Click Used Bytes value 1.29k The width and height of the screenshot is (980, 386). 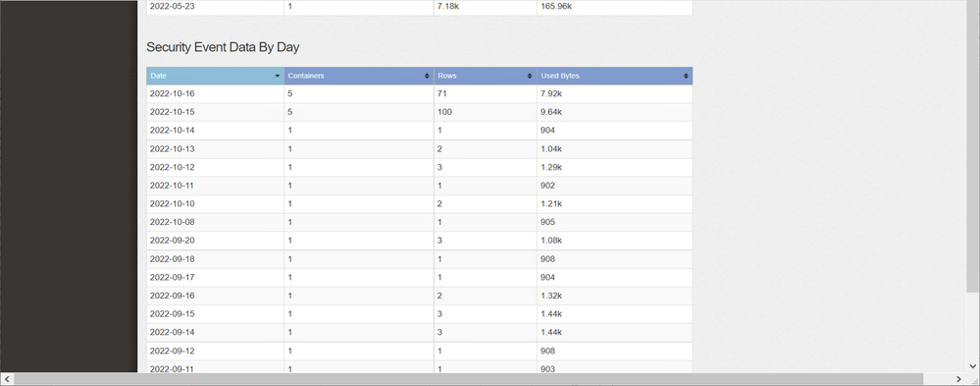(x=551, y=167)
